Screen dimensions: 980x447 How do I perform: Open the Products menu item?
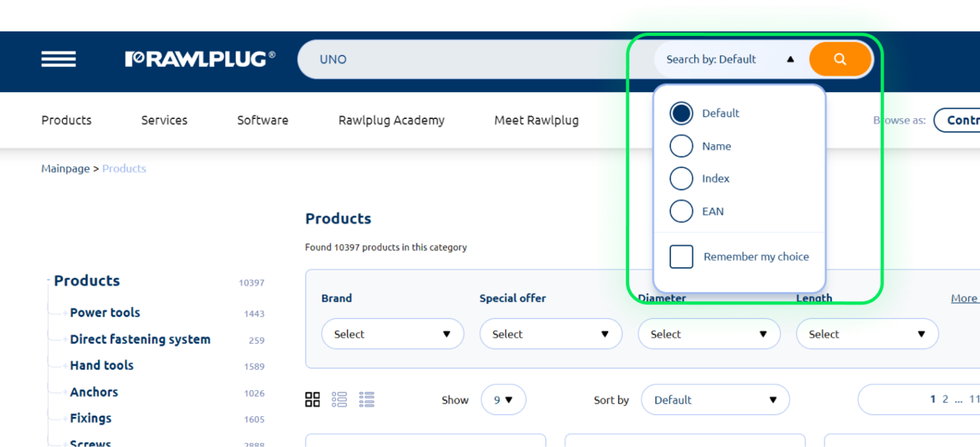click(x=67, y=120)
